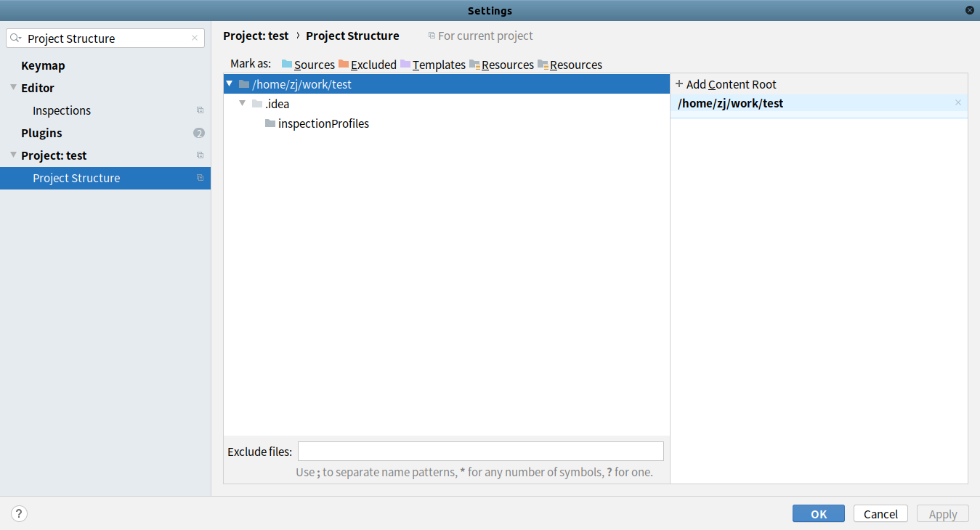The height and width of the screenshot is (530, 980).
Task: Click the magnifier icon in search box
Action: click(x=16, y=38)
